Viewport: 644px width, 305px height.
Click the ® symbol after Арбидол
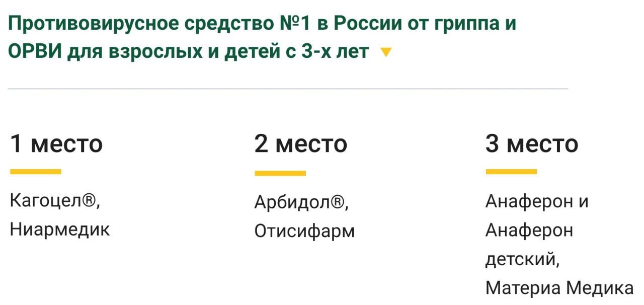(337, 203)
